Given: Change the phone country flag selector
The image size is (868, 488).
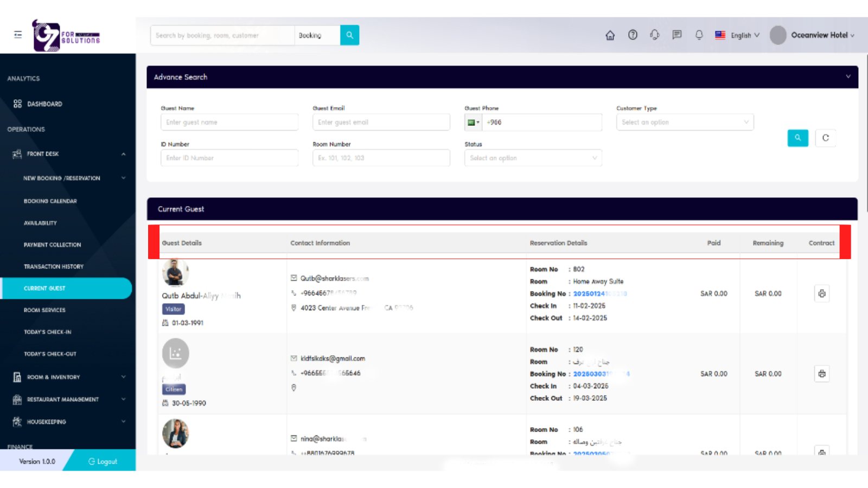Looking at the screenshot, I should click(x=473, y=122).
